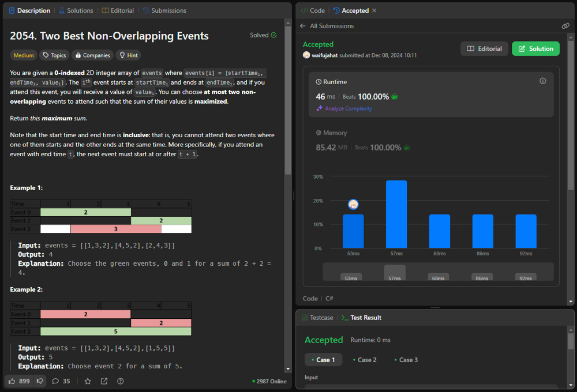
Task: Click the checkbox icon on Testcase tab
Action: (304, 318)
